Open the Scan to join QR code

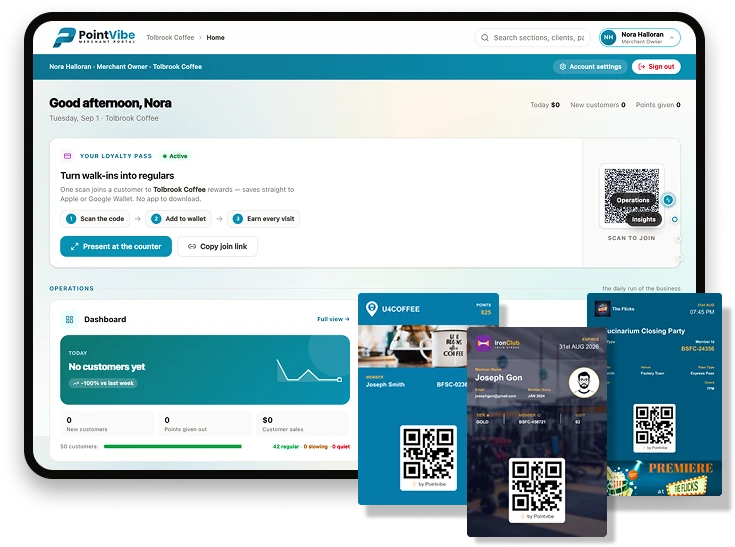(x=631, y=196)
